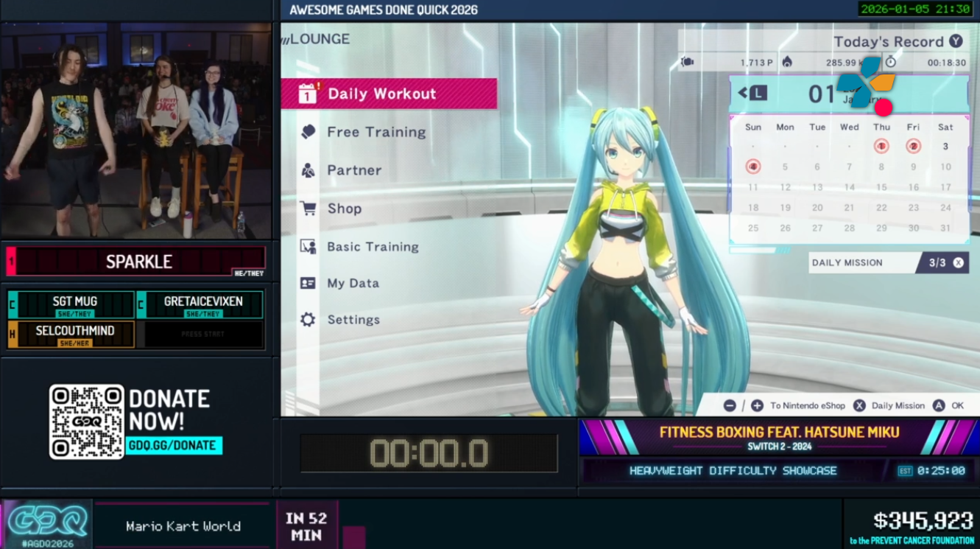
Task: Click the DONATE NOW! text
Action: 169,410
